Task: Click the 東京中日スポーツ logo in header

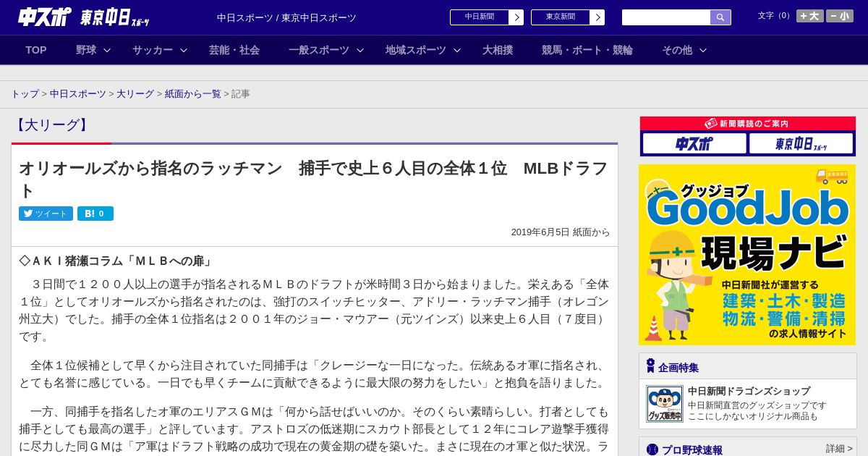Action: pyautogui.click(x=115, y=17)
